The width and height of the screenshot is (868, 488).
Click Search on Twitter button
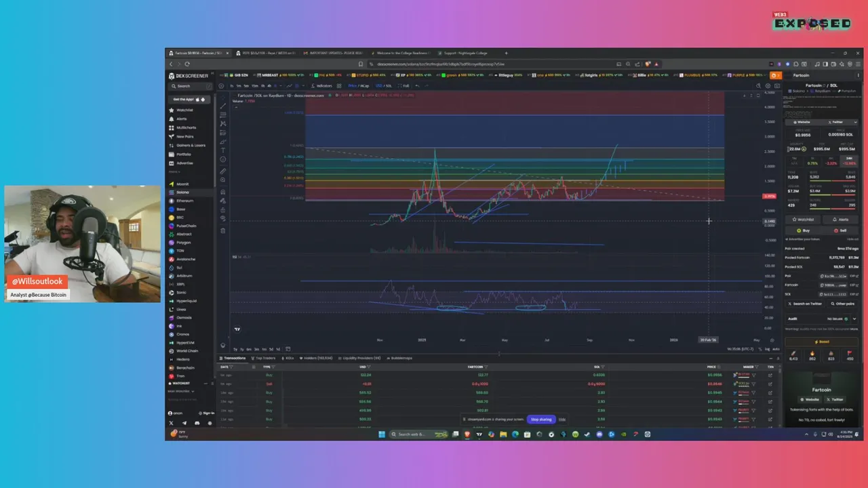(806, 304)
